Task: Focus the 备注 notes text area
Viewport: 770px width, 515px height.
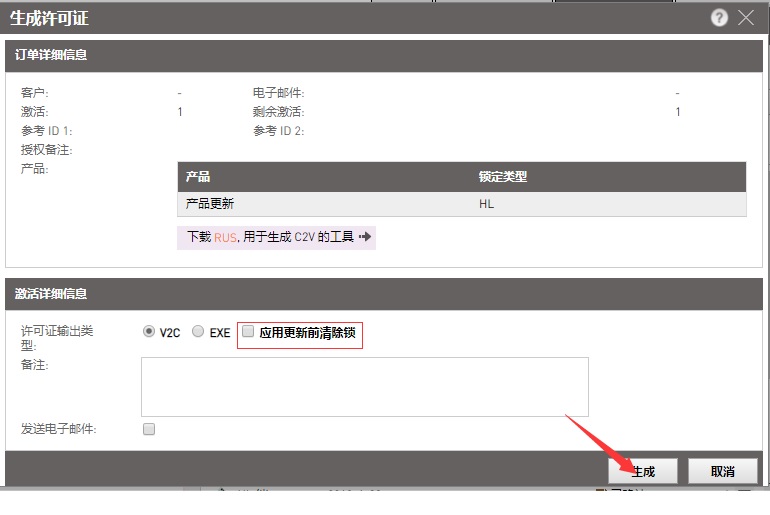Action: point(364,386)
